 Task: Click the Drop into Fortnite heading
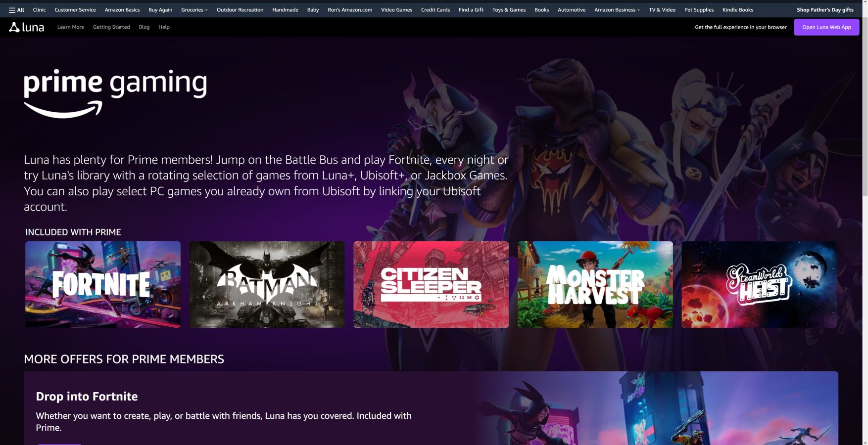tap(87, 397)
